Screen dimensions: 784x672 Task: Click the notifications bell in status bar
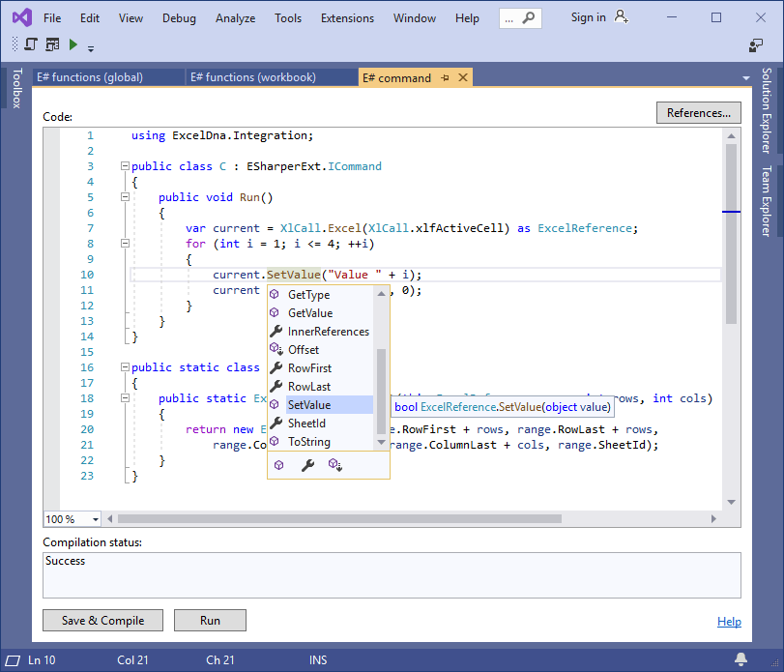pos(740,659)
